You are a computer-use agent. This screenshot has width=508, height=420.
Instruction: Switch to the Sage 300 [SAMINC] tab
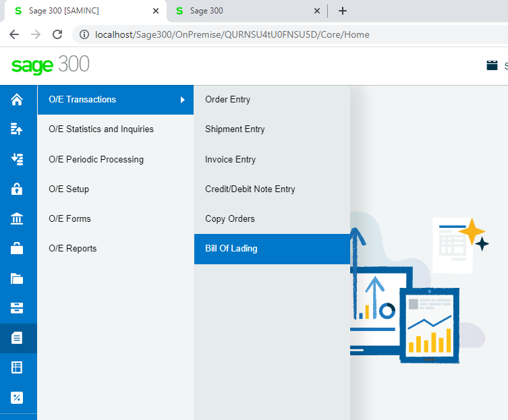(x=85, y=11)
